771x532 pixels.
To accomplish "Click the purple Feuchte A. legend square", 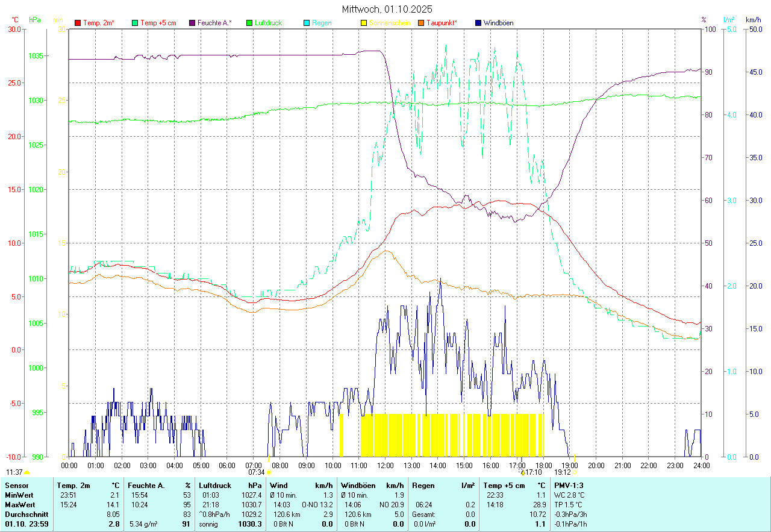I will click(192, 23).
